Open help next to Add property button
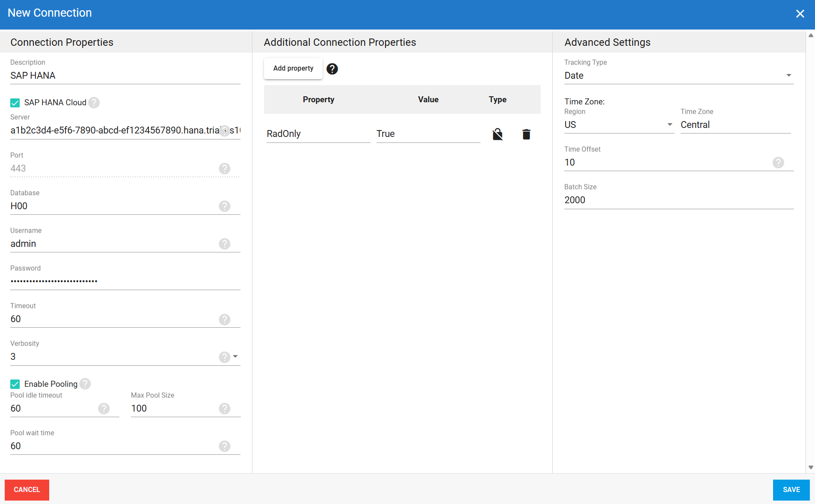Screen dimensions: 815x504 (332, 69)
